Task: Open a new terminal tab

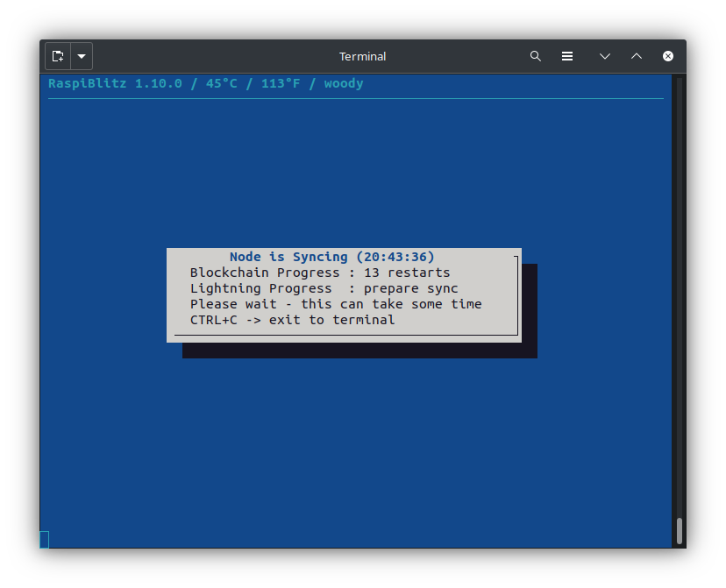Action: (58, 56)
